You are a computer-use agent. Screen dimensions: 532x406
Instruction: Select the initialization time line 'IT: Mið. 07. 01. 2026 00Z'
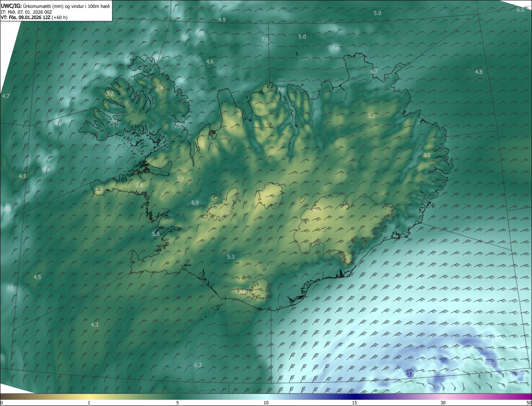pos(26,12)
